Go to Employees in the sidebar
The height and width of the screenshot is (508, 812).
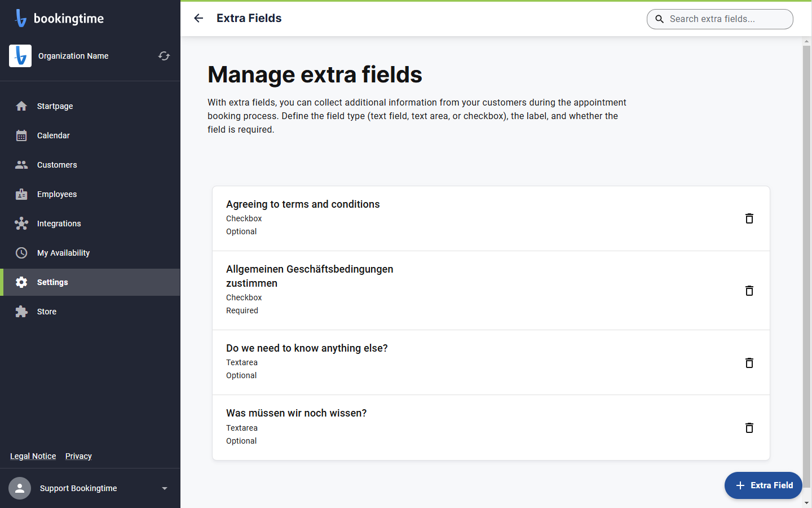(90, 194)
